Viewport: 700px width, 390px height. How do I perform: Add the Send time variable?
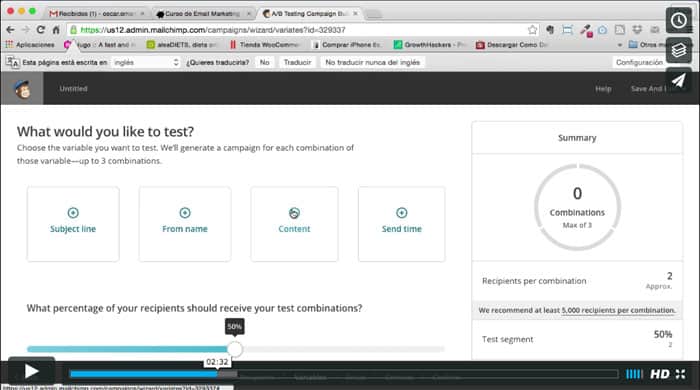(x=401, y=224)
